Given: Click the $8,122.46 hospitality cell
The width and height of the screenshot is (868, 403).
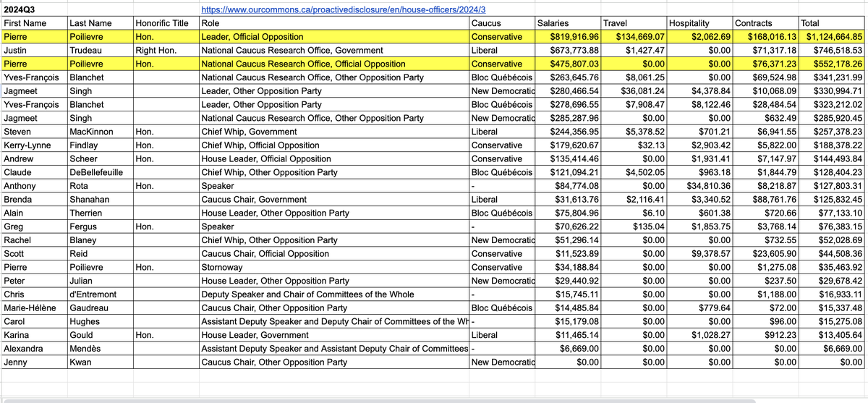Looking at the screenshot, I should [x=699, y=105].
